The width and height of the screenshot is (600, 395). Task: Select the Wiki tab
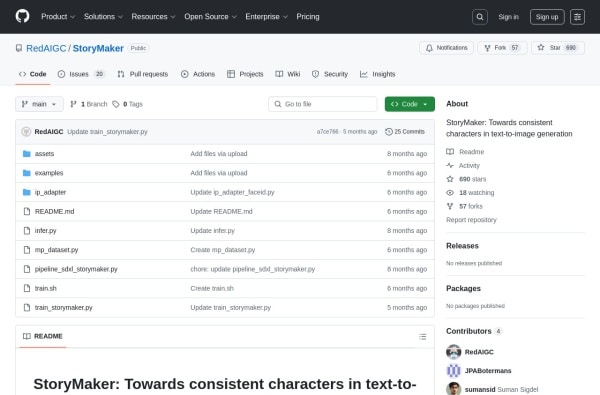pyautogui.click(x=288, y=74)
